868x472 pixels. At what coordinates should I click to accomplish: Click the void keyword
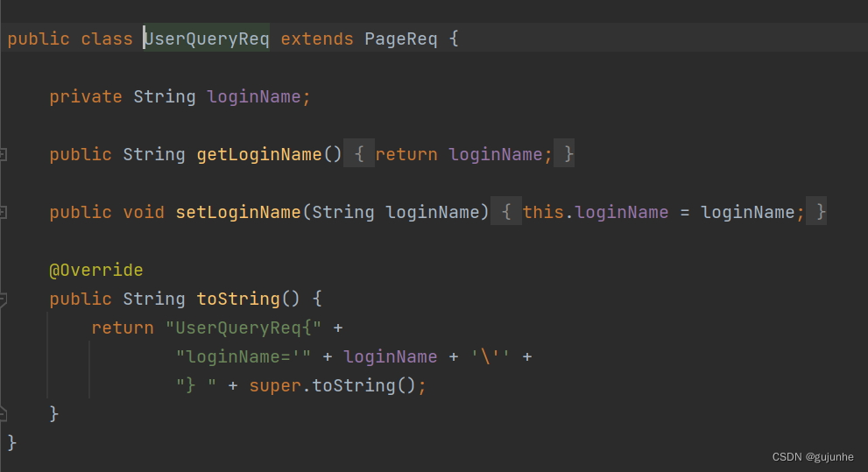[144, 212]
